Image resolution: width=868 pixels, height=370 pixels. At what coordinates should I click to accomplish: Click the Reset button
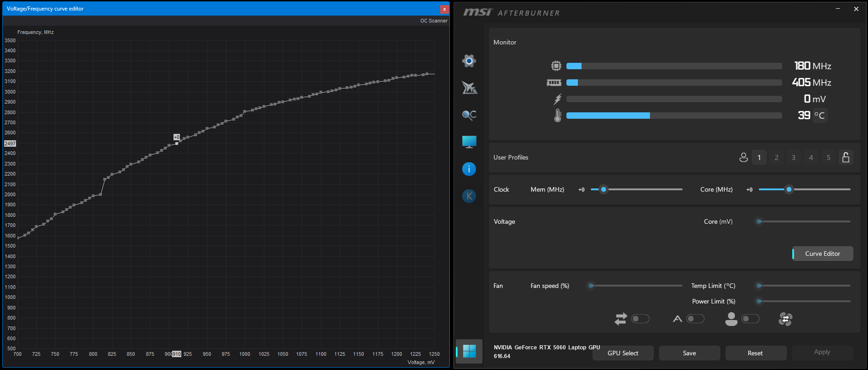click(x=755, y=353)
